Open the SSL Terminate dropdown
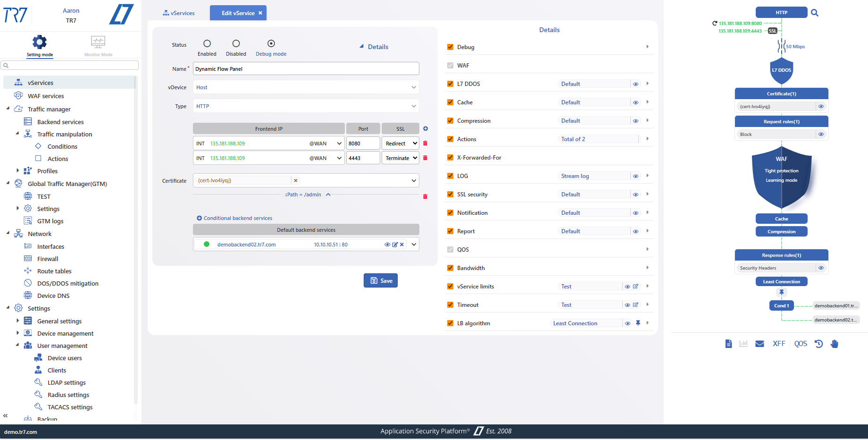Image resolution: width=868 pixels, height=440 pixels. pos(400,158)
